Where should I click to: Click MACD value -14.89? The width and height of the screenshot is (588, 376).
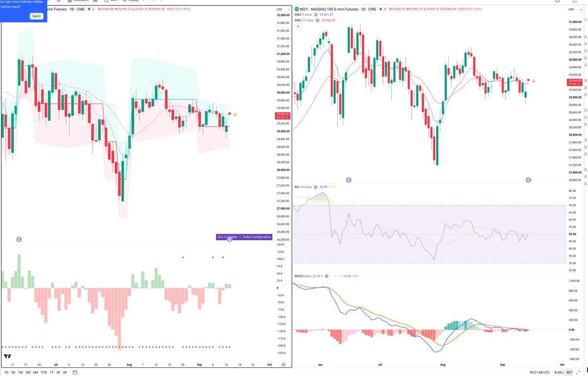pos(347,276)
